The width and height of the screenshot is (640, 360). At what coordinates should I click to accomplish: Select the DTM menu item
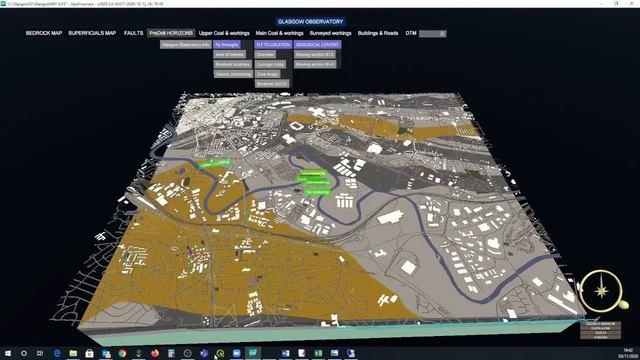[411, 33]
